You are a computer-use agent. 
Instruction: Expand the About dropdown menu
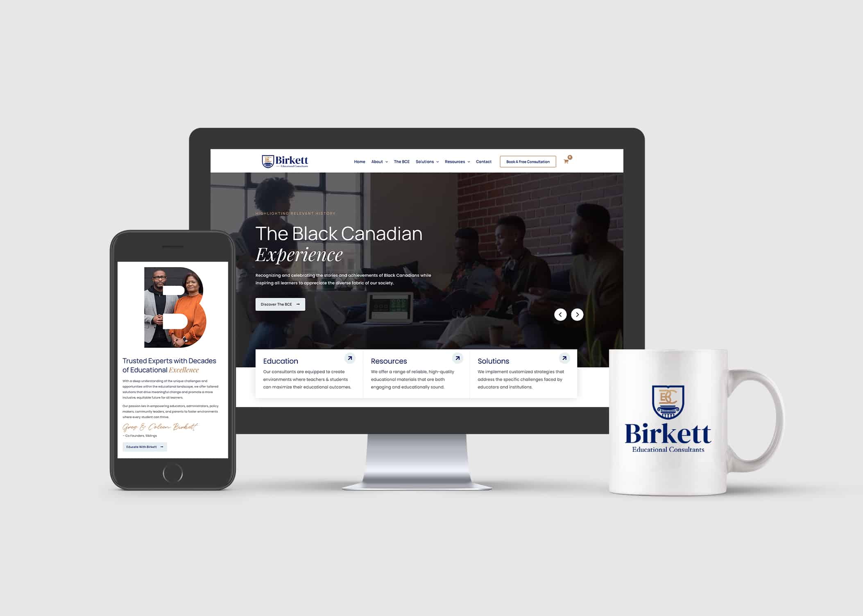378,161
